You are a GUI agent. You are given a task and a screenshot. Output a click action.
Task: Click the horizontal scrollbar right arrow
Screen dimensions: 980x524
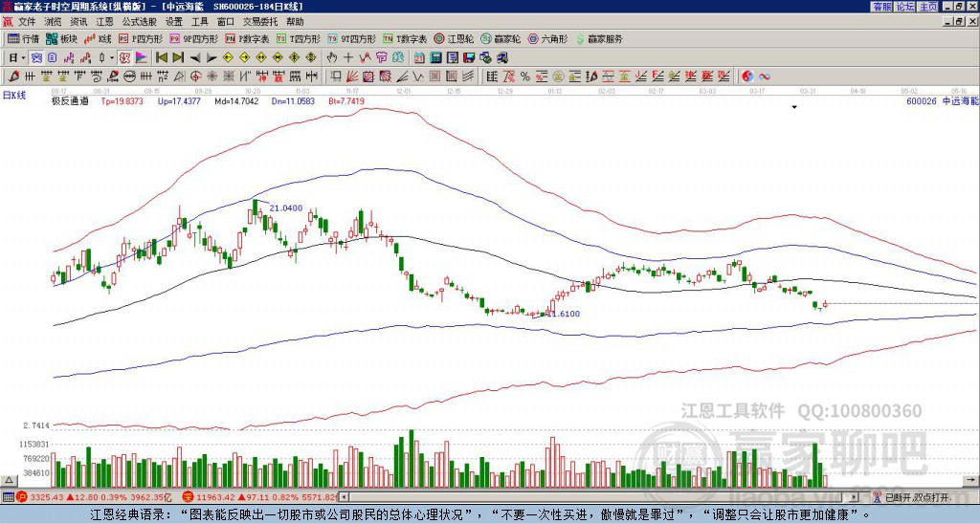pyautogui.click(x=855, y=497)
